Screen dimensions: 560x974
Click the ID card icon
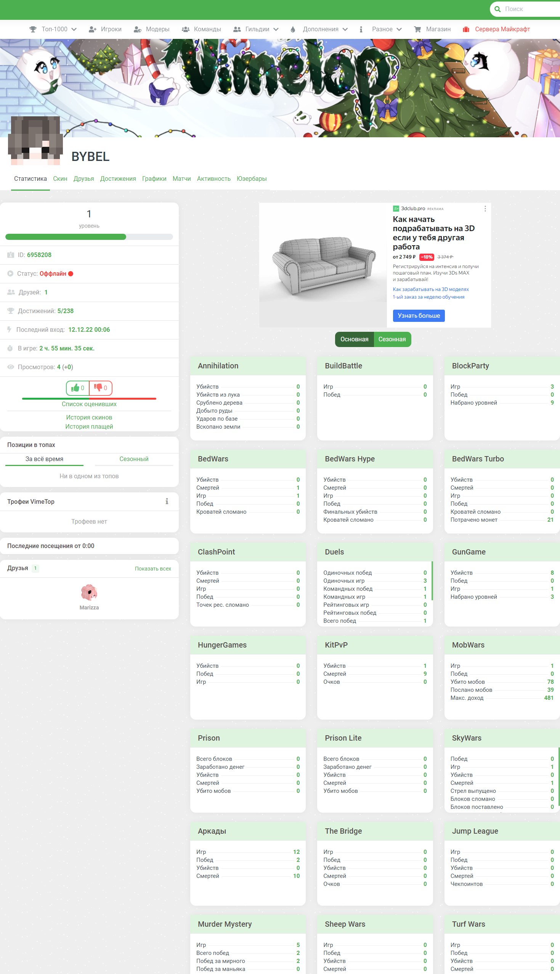[x=11, y=255]
